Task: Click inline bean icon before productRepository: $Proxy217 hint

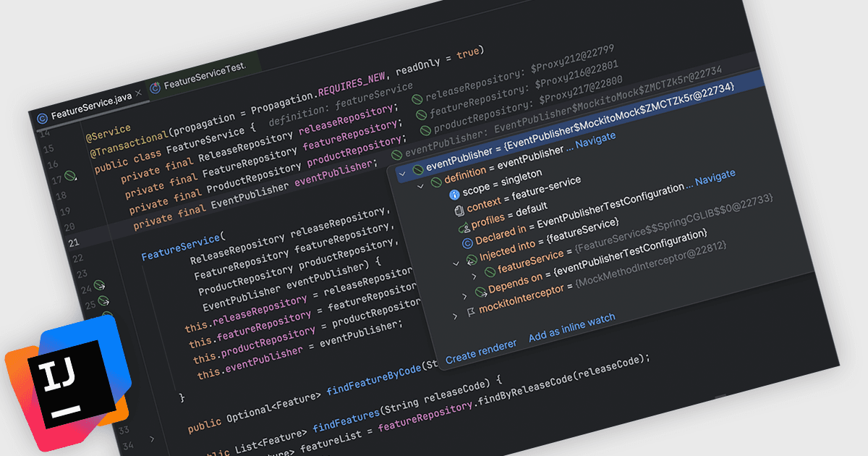Action: (426, 132)
